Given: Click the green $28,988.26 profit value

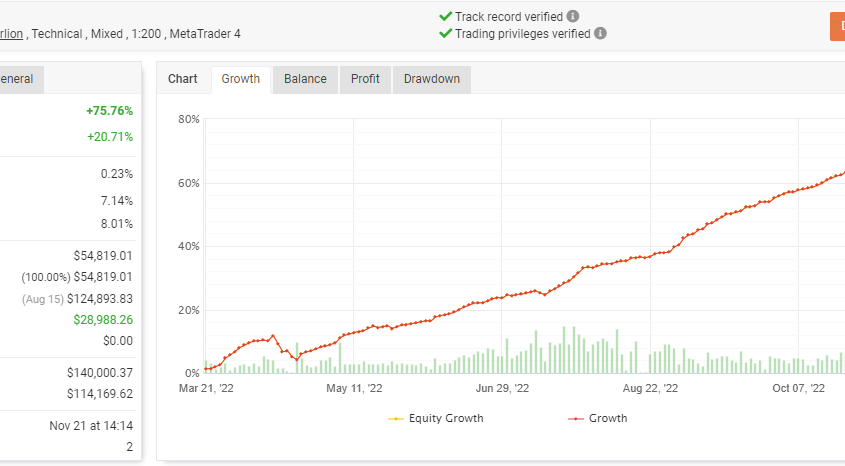Looking at the screenshot, I should (103, 320).
